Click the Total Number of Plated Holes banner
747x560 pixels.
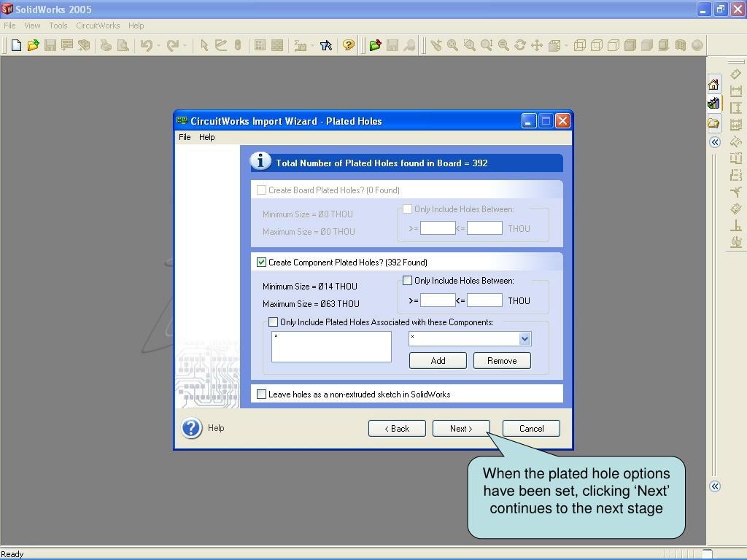click(406, 163)
